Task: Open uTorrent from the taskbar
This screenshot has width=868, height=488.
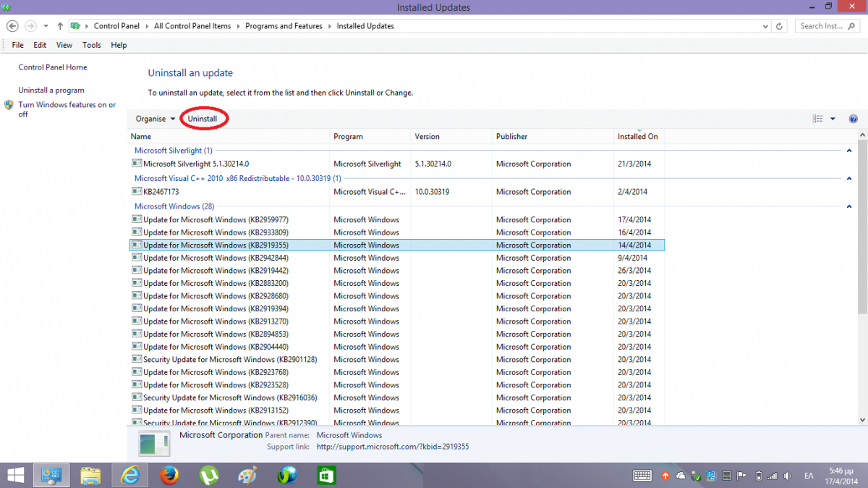Action: tap(209, 475)
